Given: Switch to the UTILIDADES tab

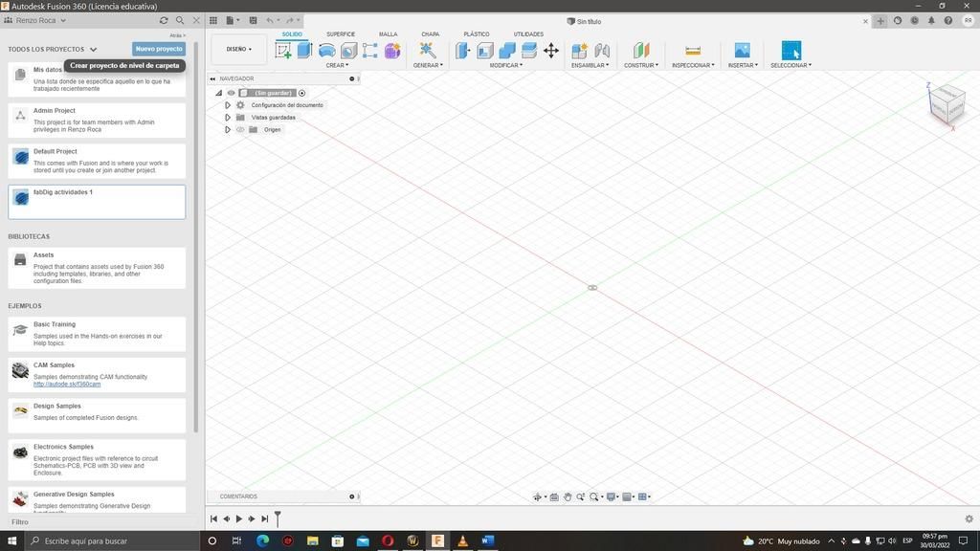Looking at the screenshot, I should pyautogui.click(x=528, y=34).
